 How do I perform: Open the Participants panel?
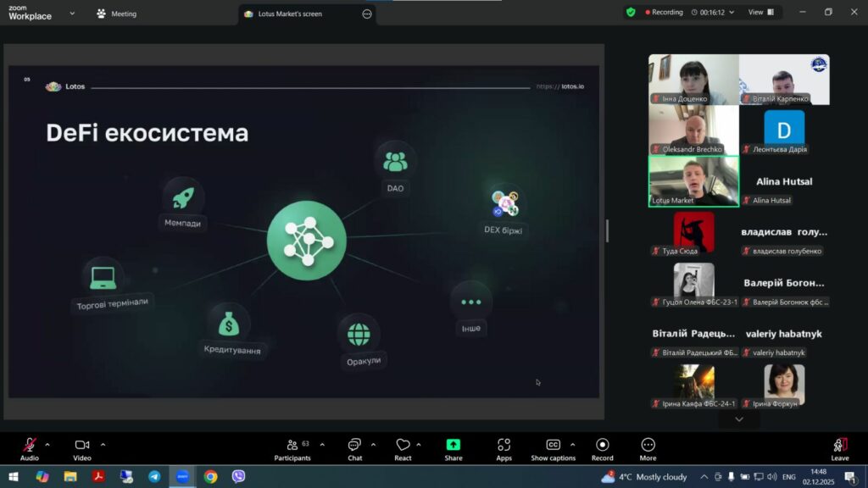tap(292, 446)
